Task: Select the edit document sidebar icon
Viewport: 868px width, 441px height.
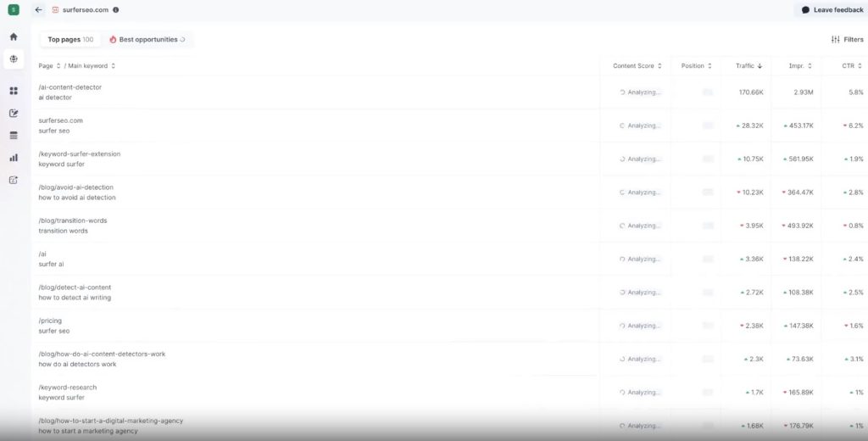Action: tap(14, 113)
